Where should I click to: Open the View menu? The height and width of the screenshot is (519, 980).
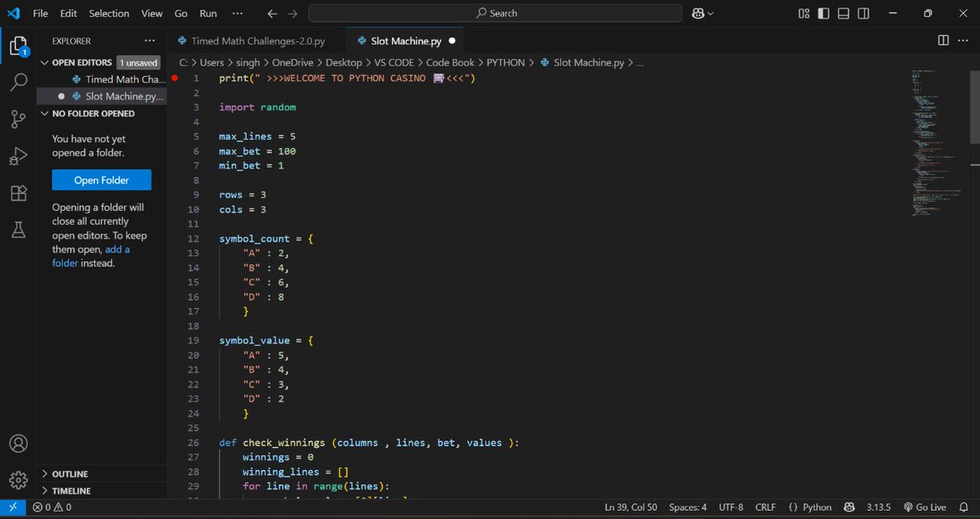coord(152,13)
